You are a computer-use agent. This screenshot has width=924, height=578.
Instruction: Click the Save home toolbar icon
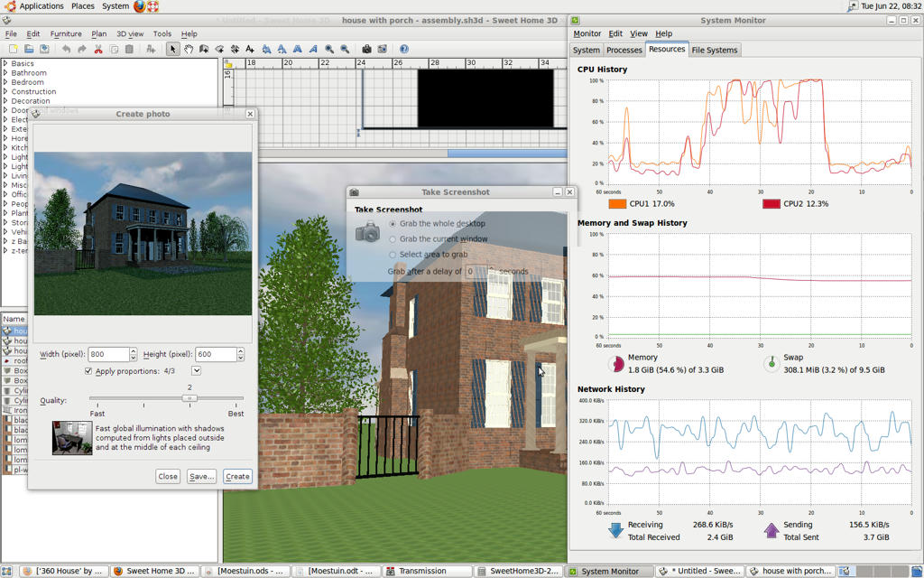pyautogui.click(x=44, y=49)
